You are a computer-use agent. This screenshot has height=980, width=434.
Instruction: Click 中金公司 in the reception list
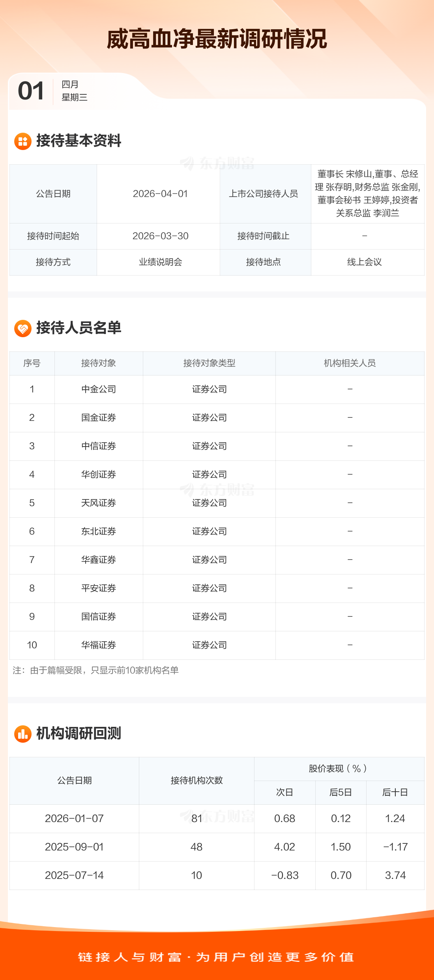tap(99, 389)
